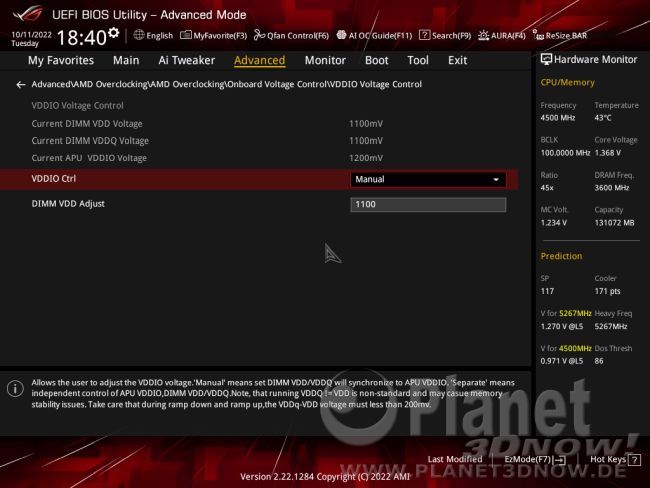Viewport: 650px width, 488px height.
Task: Click Current DIMM VDD Voltage row
Action: [x=259, y=124]
